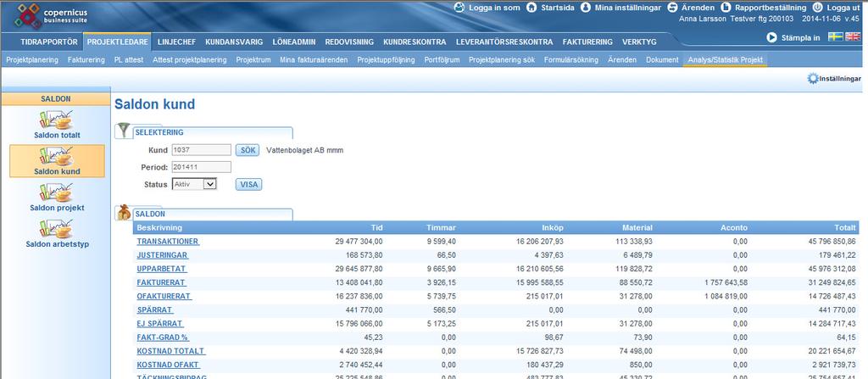Open the SPÄRRAT link
Image resolution: width=868 pixels, height=379 pixels.
click(155, 309)
